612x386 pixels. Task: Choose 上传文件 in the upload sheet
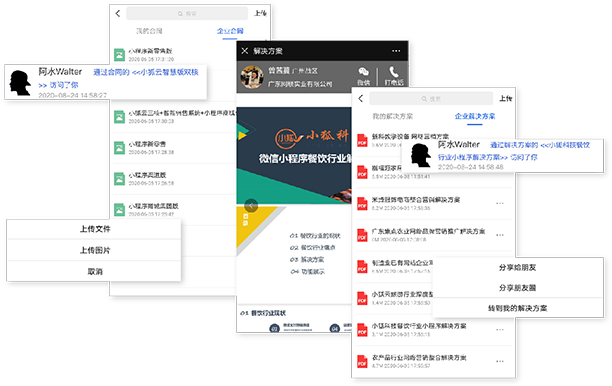tap(94, 229)
